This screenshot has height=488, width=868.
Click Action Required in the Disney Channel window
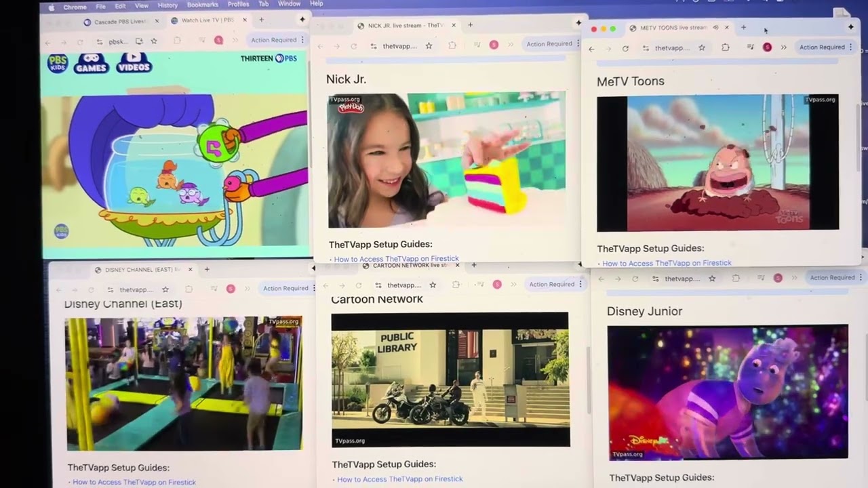[286, 288]
